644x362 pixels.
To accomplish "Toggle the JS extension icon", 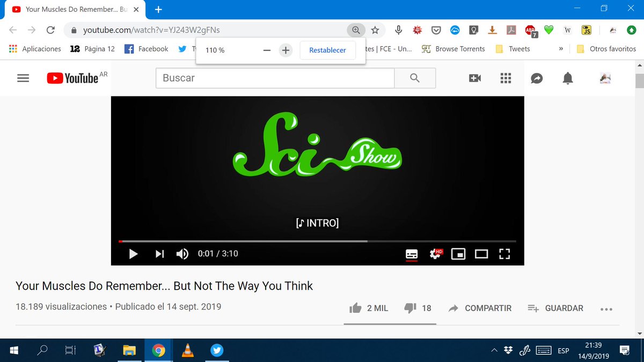I will point(587,30).
